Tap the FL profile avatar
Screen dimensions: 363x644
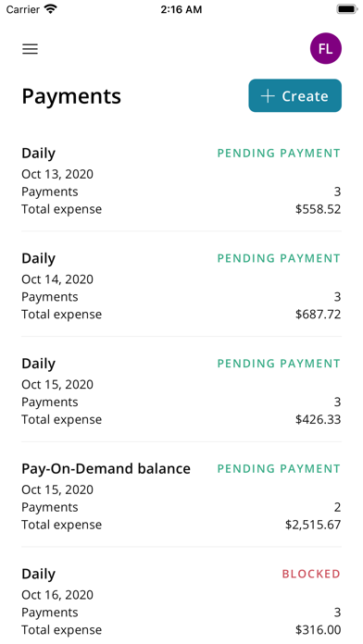[x=326, y=48]
